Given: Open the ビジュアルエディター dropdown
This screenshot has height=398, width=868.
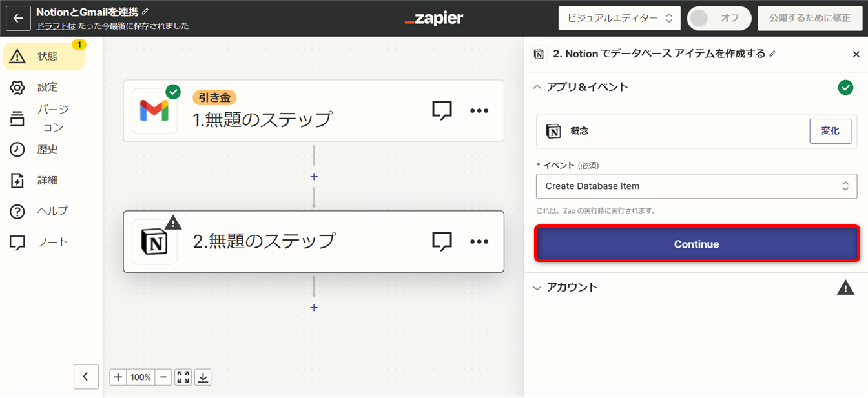Looking at the screenshot, I should coord(619,18).
